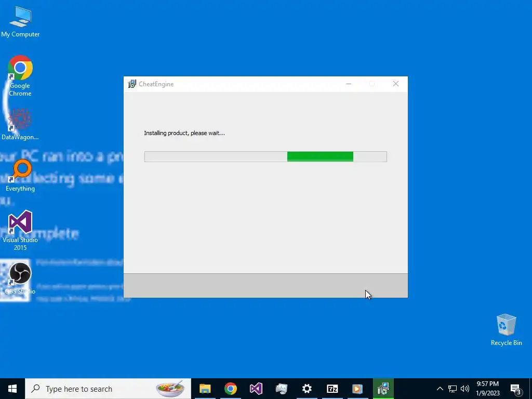Viewport: 532px width, 399px height.
Task: Open the notification center icon
Action: pyautogui.click(x=516, y=389)
